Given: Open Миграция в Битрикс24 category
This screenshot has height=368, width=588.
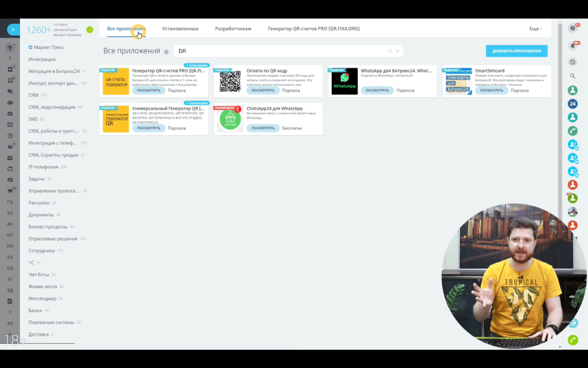Looking at the screenshot, I should [x=54, y=71].
